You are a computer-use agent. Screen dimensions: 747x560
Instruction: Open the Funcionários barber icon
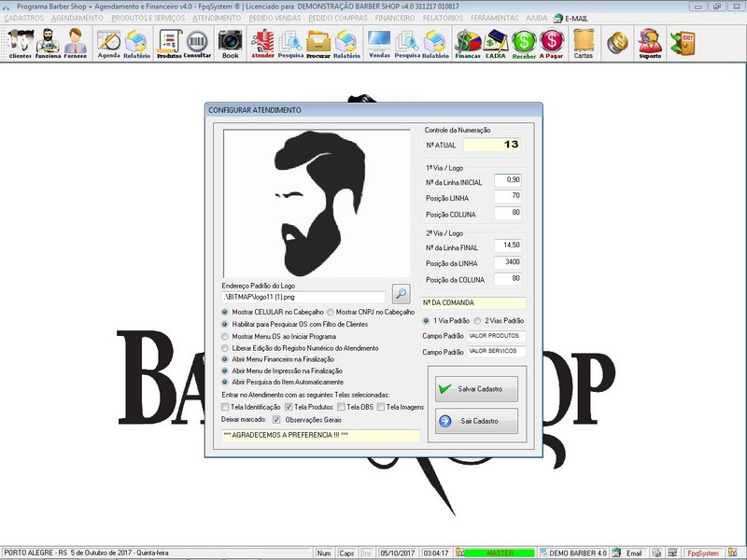[x=48, y=43]
